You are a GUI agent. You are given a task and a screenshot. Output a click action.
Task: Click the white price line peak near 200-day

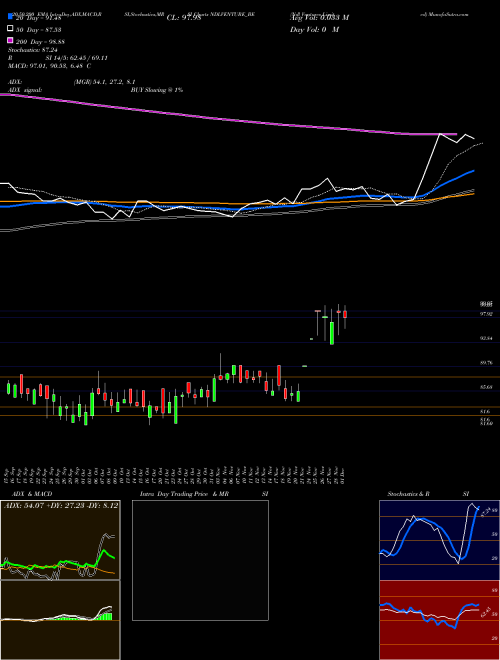tap(440, 134)
